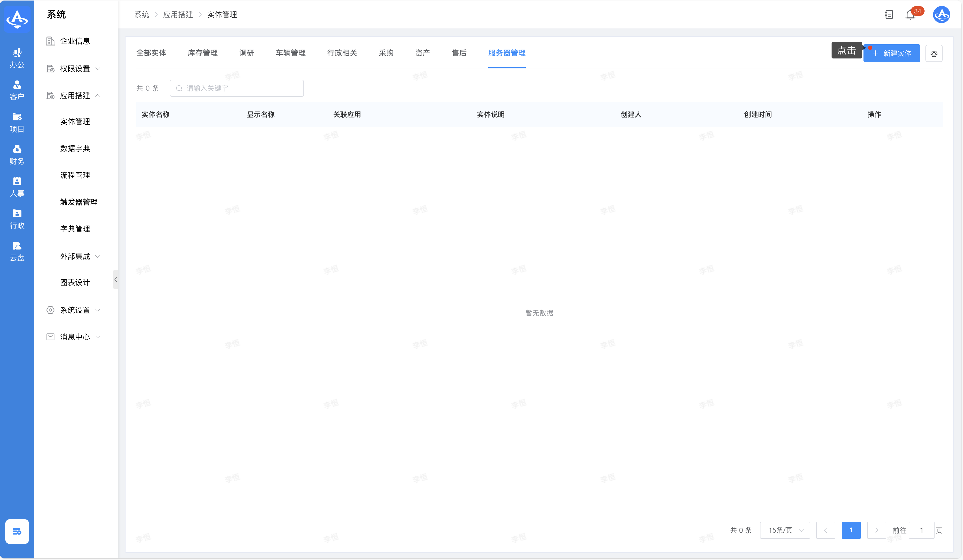The width and height of the screenshot is (963, 560).
Task: Click the gear settings icon beside 新建实体
Action: coord(934,53)
